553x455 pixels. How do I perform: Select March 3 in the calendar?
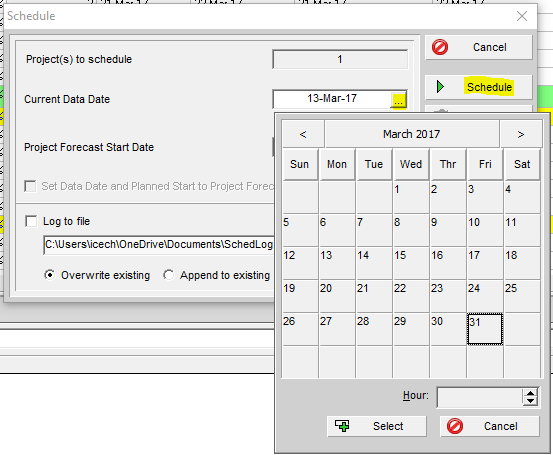coord(485,197)
